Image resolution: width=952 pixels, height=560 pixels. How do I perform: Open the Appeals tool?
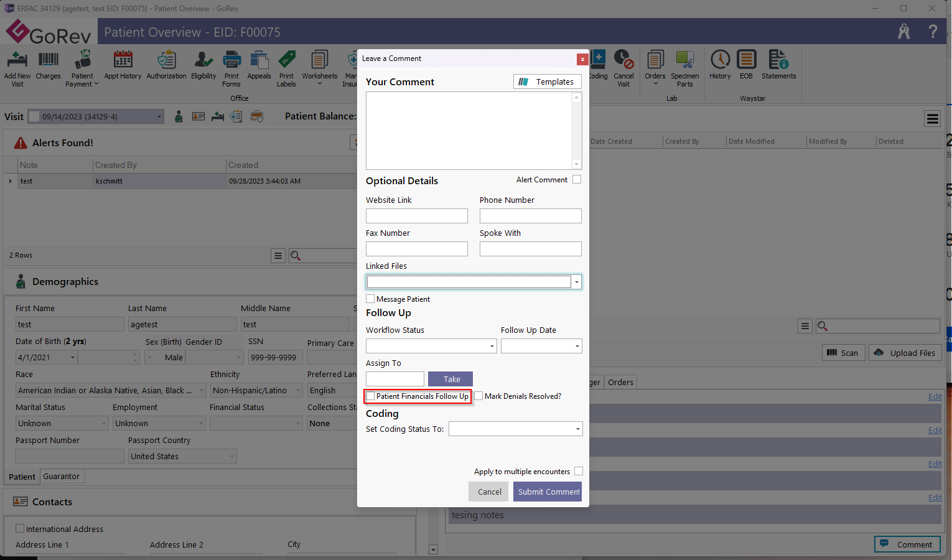click(259, 65)
